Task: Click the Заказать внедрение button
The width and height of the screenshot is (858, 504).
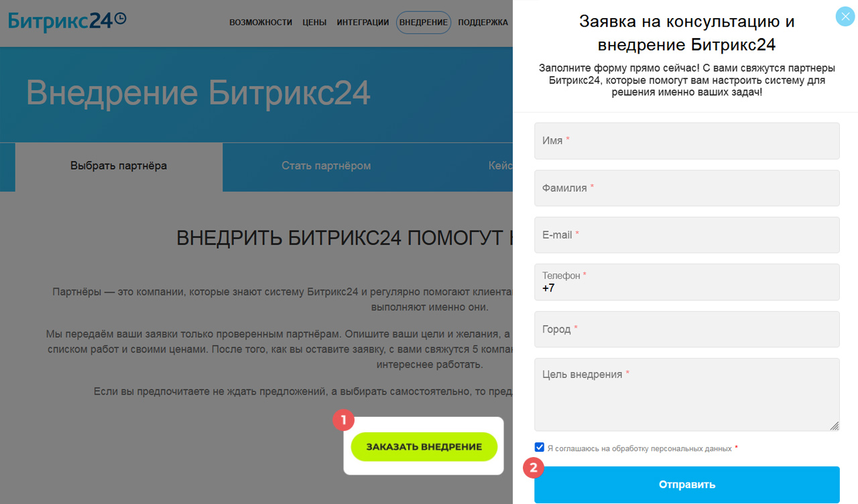Action: tap(424, 447)
